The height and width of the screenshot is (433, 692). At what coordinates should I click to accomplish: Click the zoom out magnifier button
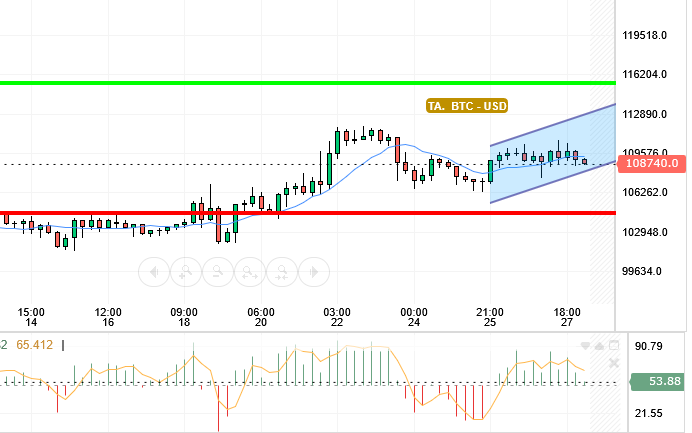[218, 272]
